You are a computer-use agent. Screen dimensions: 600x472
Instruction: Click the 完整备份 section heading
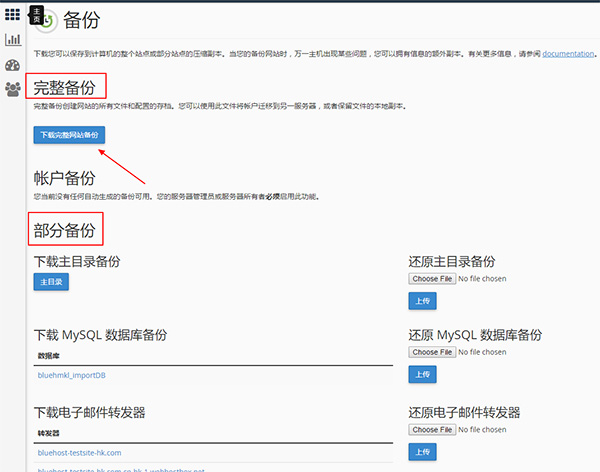[64, 87]
